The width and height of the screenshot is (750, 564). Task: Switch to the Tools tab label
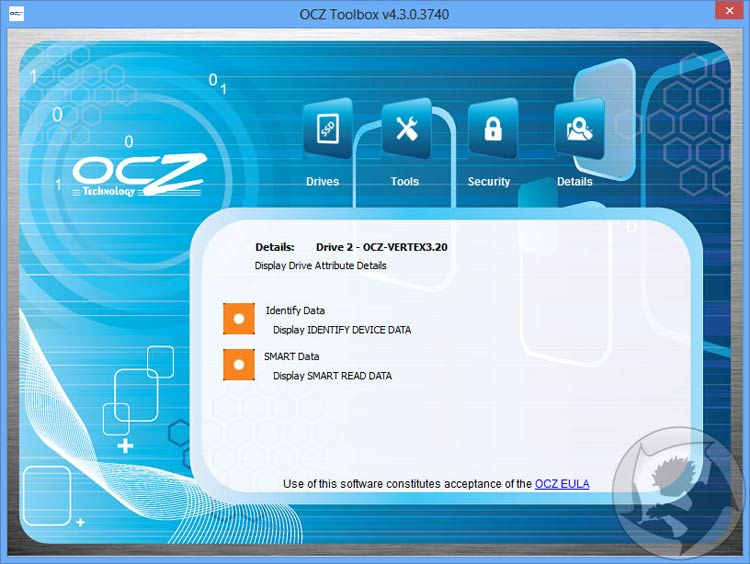405,182
